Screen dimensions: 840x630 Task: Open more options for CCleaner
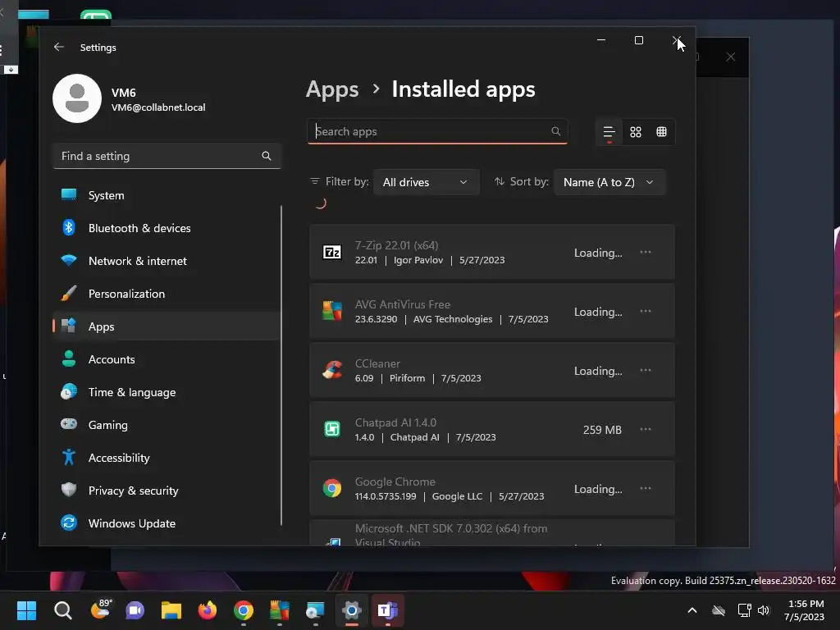[x=646, y=370]
